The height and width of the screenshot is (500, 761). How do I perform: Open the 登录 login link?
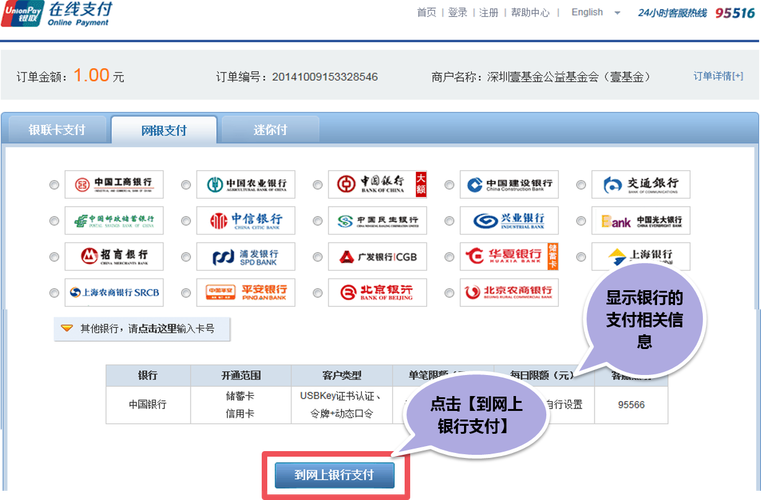(x=457, y=13)
